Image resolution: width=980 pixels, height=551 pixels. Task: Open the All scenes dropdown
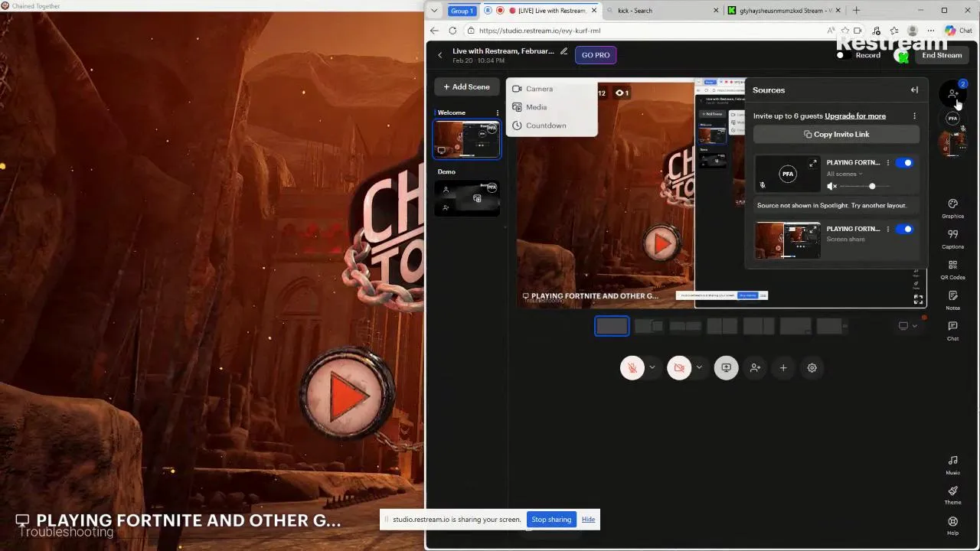pyautogui.click(x=844, y=174)
